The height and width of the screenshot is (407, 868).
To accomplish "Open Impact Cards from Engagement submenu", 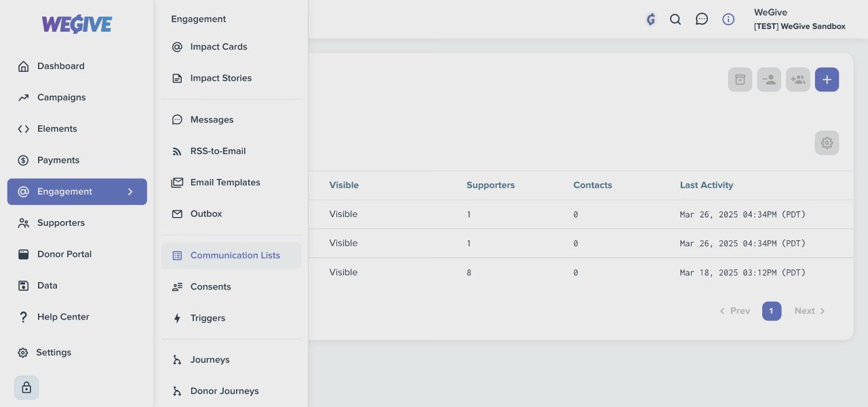I will coord(218,47).
